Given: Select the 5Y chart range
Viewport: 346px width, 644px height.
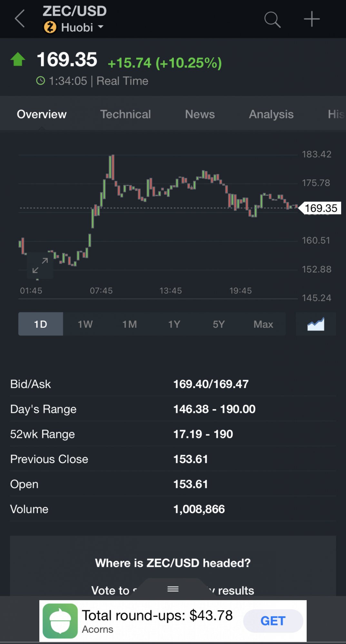Looking at the screenshot, I should pyautogui.click(x=219, y=324).
